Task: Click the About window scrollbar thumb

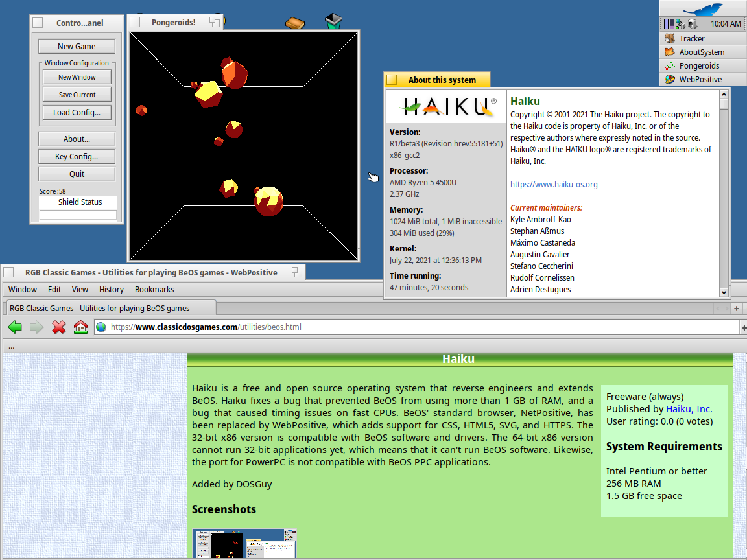Action: coord(724,104)
